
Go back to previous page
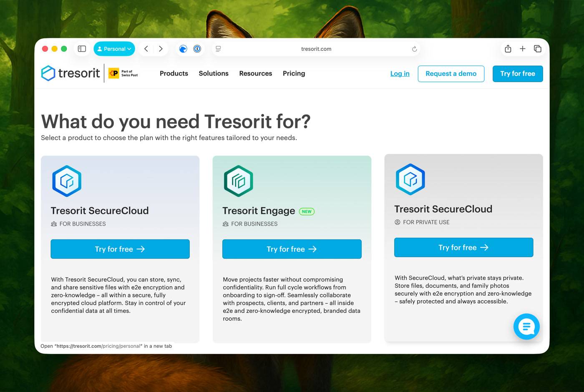[146, 49]
